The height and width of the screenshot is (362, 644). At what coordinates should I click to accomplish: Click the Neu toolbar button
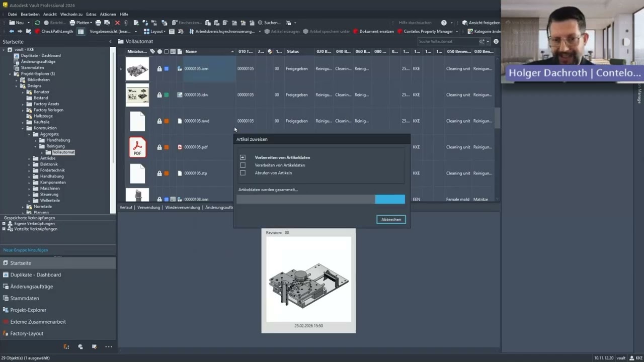(16, 23)
